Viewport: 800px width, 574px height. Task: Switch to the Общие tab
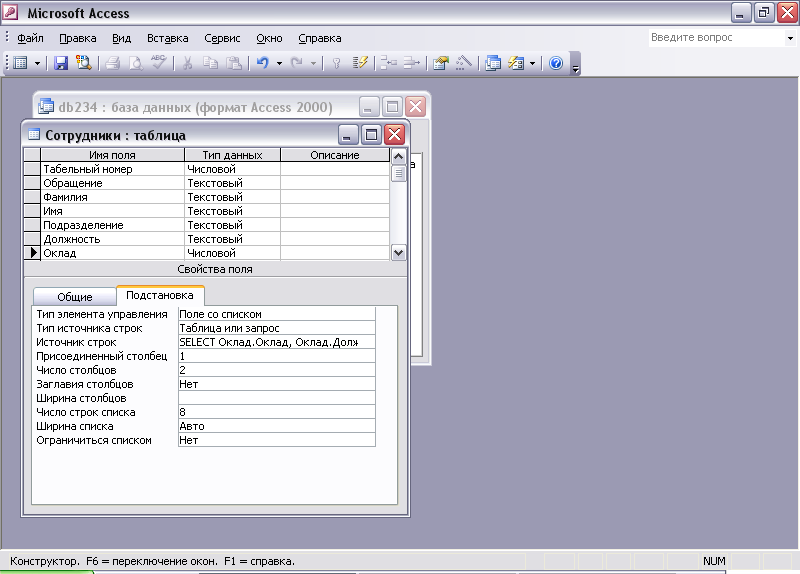tap(74, 296)
